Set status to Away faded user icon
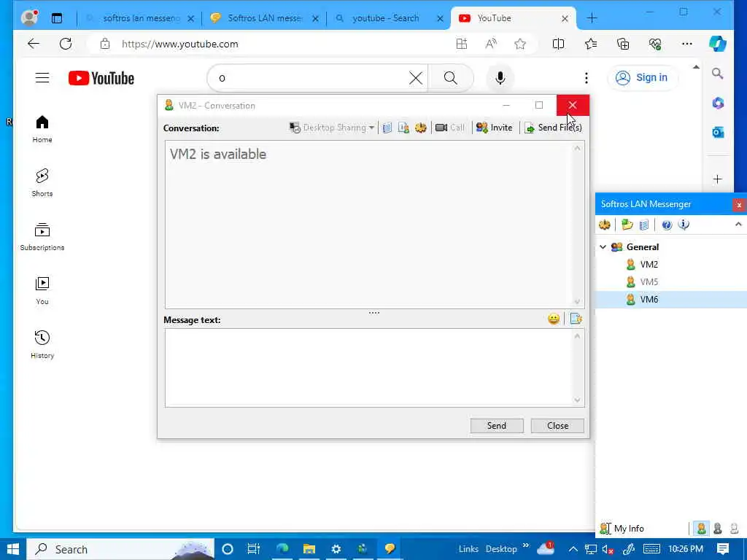 click(734, 528)
